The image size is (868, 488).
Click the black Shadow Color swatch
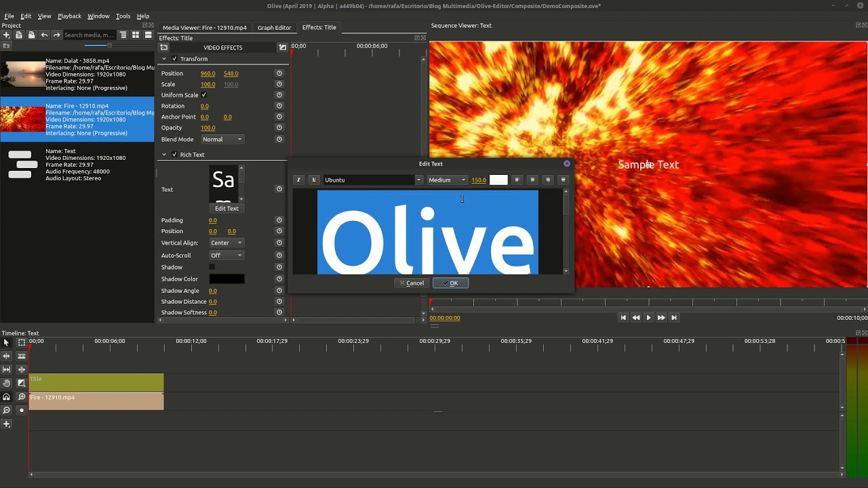click(226, 279)
